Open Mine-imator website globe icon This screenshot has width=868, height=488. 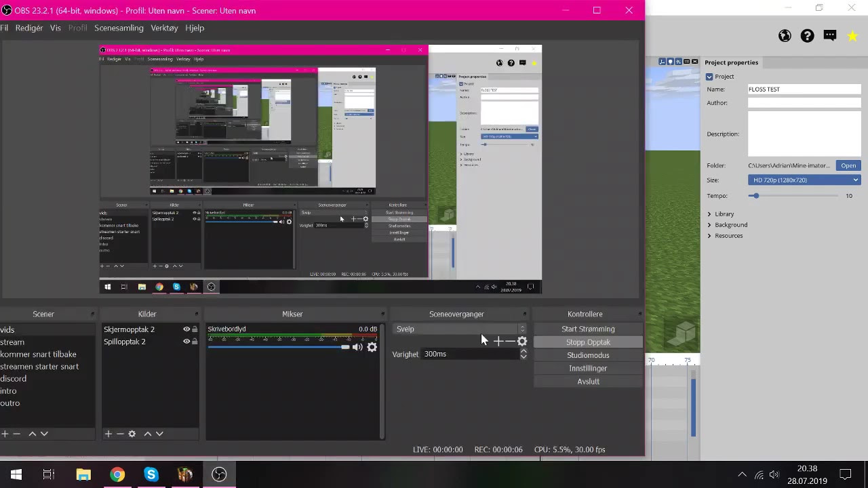pyautogui.click(x=785, y=36)
